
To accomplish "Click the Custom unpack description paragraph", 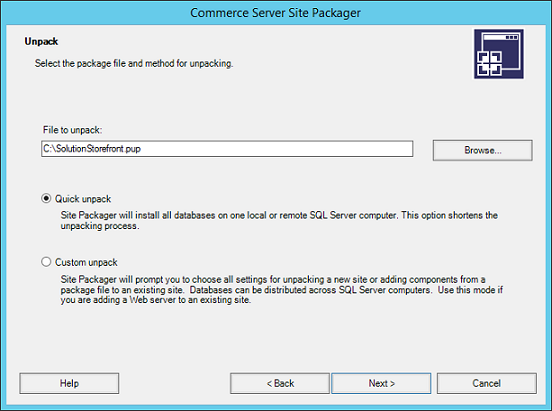I will pyautogui.click(x=282, y=289).
